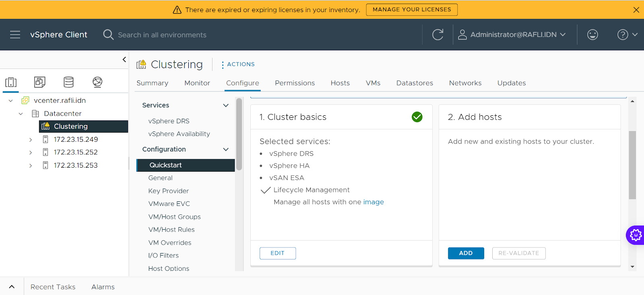Click Edit in Cluster basics card
The width and height of the screenshot is (644, 295).
click(278, 253)
